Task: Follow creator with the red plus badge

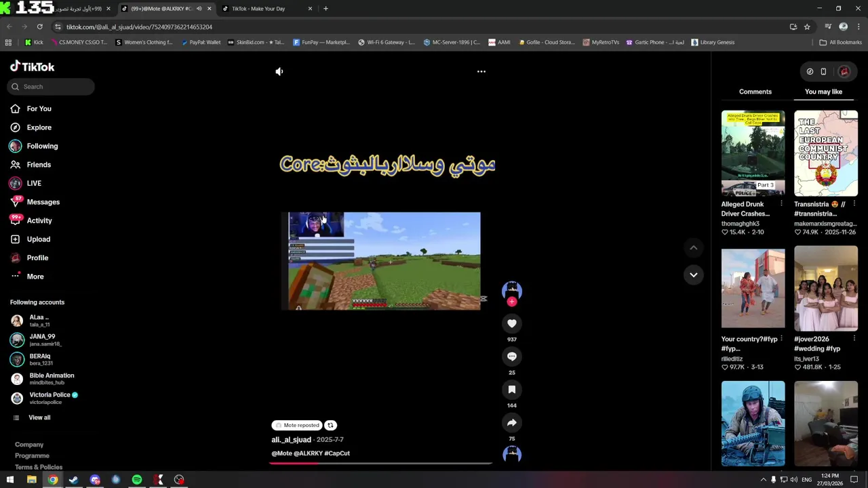Action: point(512,302)
